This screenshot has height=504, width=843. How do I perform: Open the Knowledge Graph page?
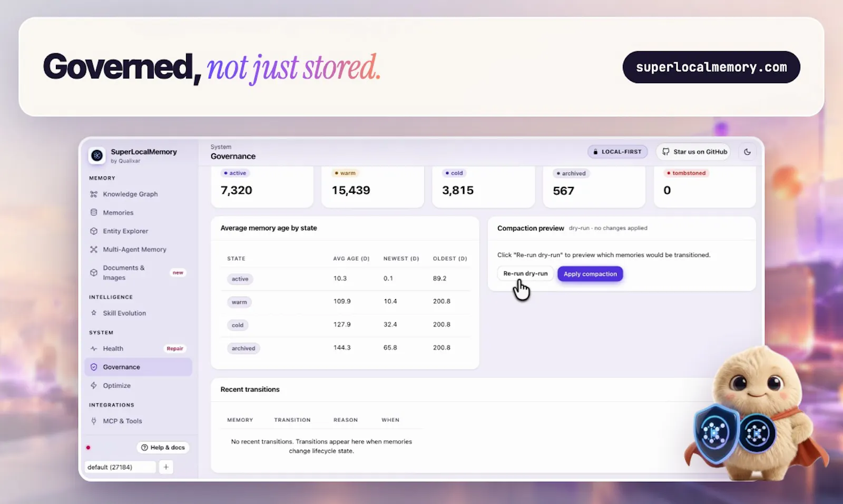click(130, 194)
